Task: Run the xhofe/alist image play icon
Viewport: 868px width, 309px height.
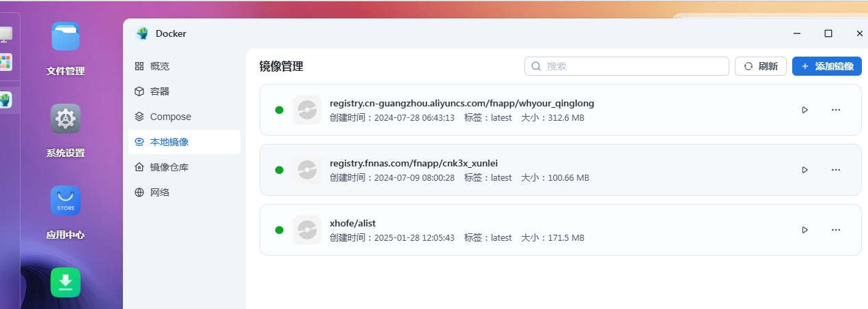Action: click(805, 230)
